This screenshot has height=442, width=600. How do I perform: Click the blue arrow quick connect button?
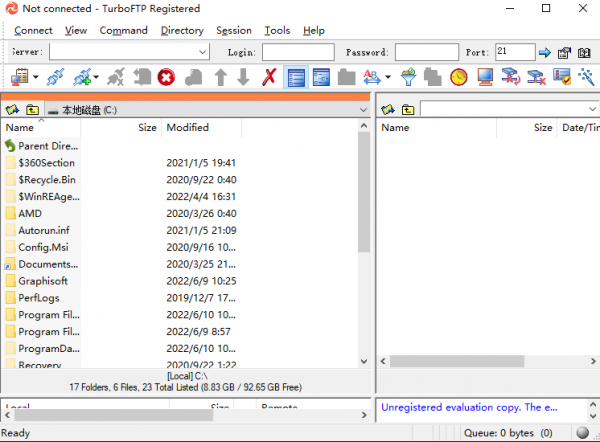point(545,52)
